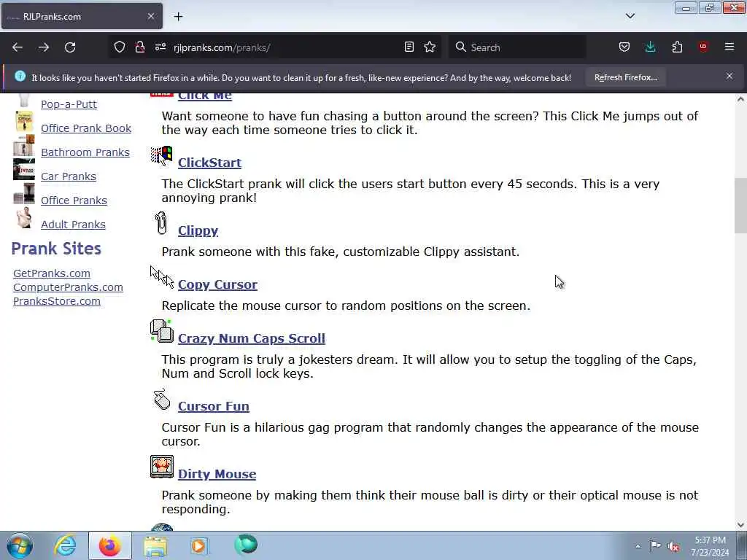Image resolution: width=747 pixels, height=560 pixels.
Task: Go forward one page
Action: pyautogui.click(x=44, y=47)
